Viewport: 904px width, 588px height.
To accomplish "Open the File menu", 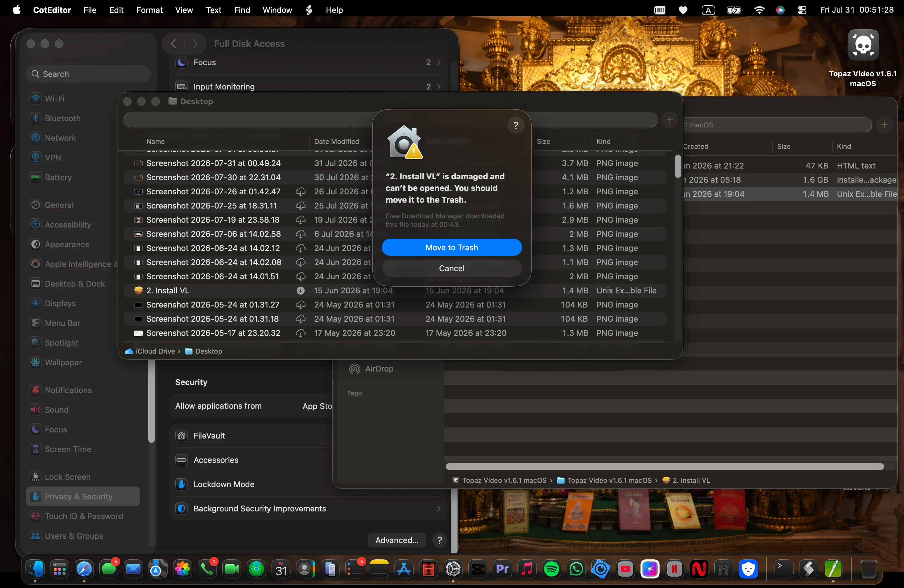I will 90,10.
